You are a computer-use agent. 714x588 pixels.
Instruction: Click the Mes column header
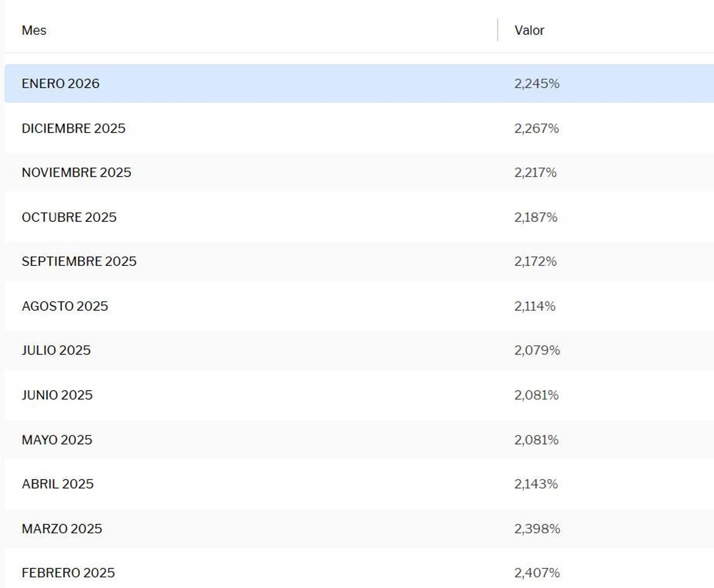point(34,30)
